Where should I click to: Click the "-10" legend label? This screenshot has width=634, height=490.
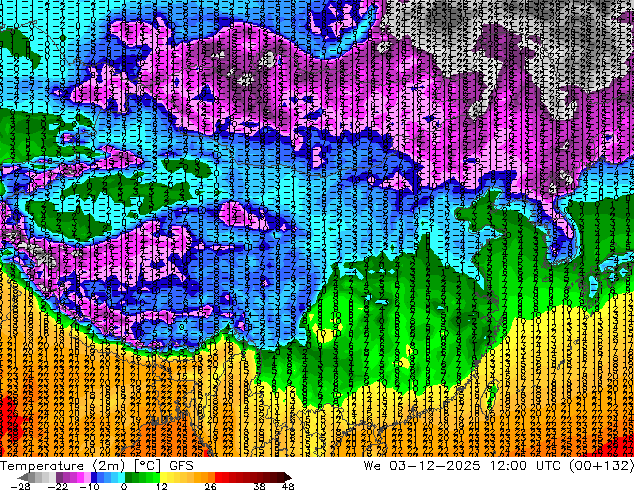[89, 486]
